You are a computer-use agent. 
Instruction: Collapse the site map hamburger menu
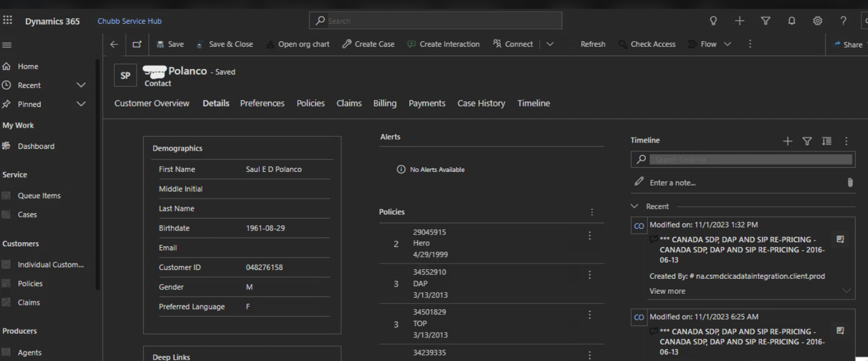click(7, 44)
